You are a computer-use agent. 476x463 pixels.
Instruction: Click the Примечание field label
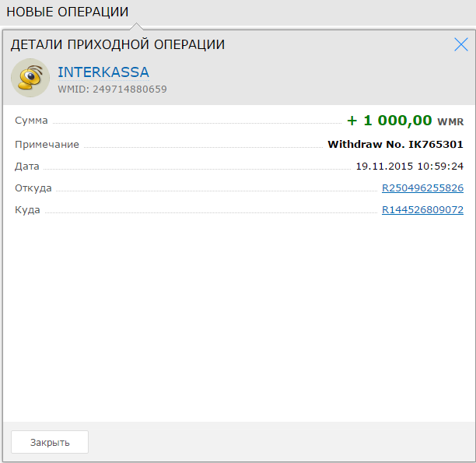coord(47,144)
